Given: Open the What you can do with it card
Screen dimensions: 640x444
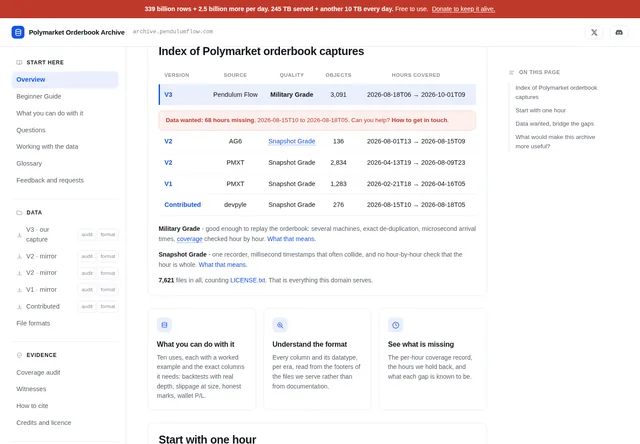Looking at the screenshot, I should tap(202, 359).
